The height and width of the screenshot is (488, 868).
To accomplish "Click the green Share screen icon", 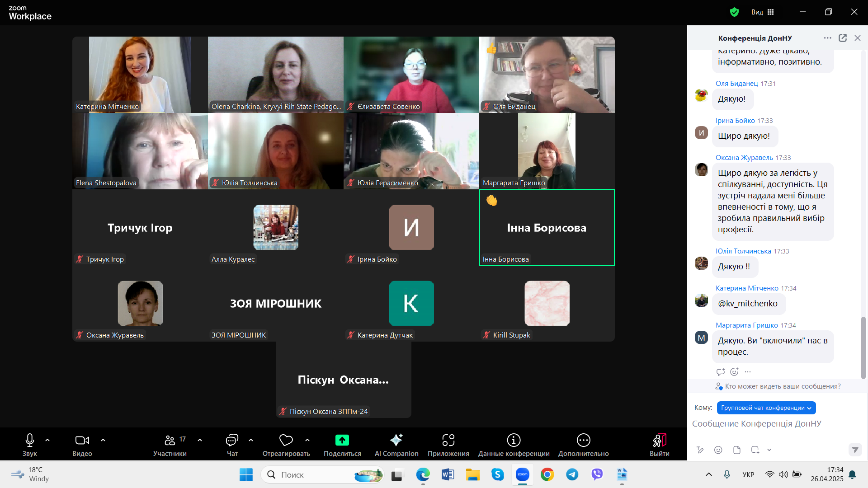I will pos(342,441).
